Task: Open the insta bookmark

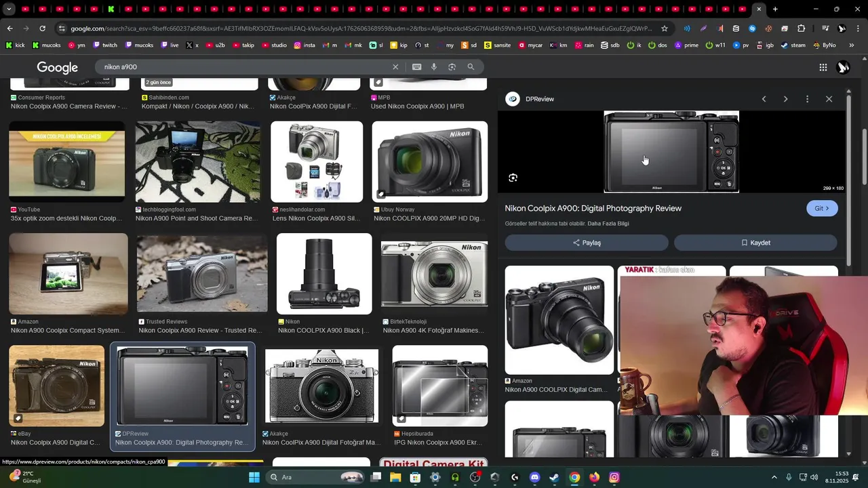Action: (x=304, y=45)
